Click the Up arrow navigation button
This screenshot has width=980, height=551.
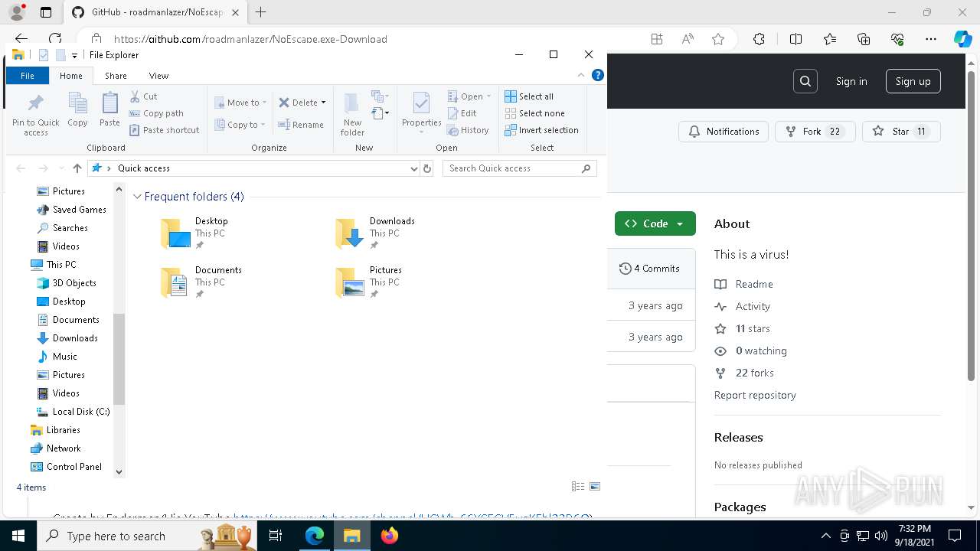(x=77, y=168)
